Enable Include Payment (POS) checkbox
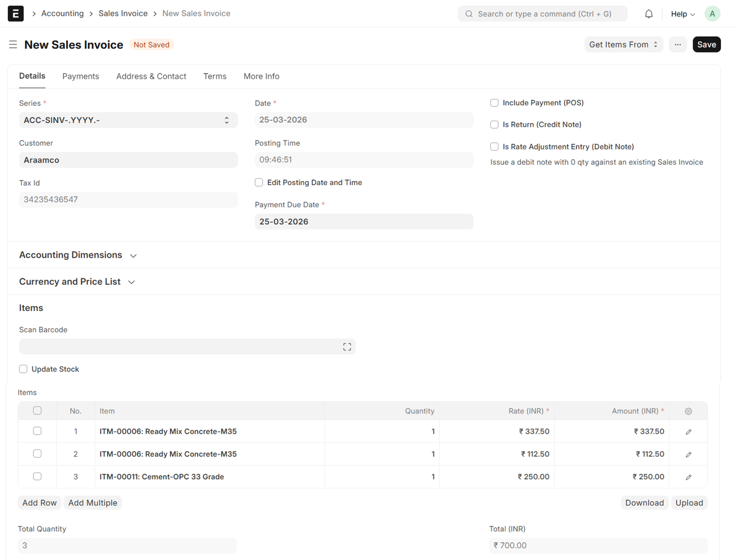This screenshot has height=560, width=735. tap(494, 103)
